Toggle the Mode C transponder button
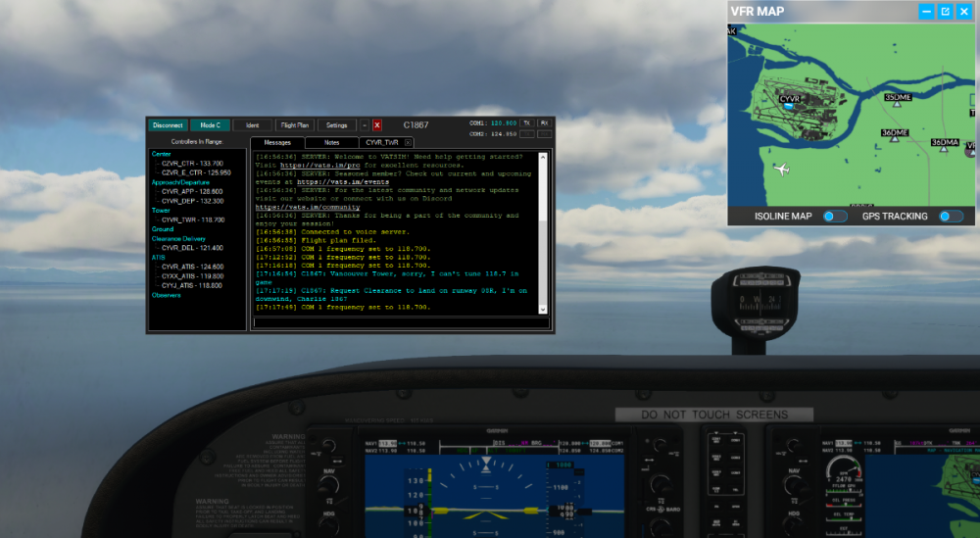The width and height of the screenshot is (980, 538). tap(210, 125)
